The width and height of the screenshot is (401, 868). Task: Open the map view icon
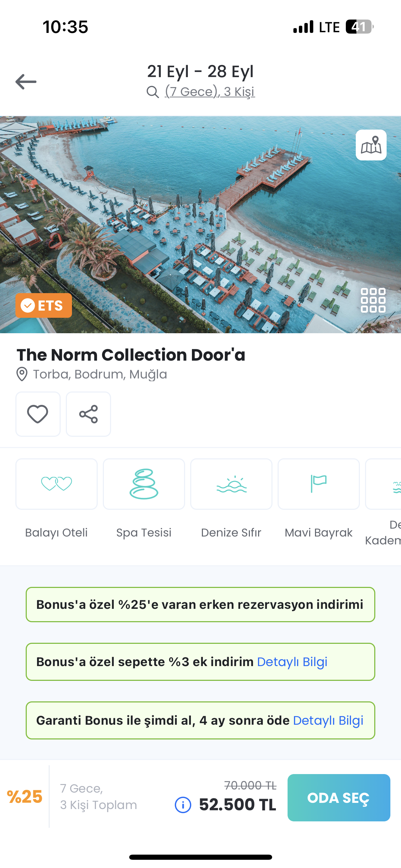tap(371, 145)
